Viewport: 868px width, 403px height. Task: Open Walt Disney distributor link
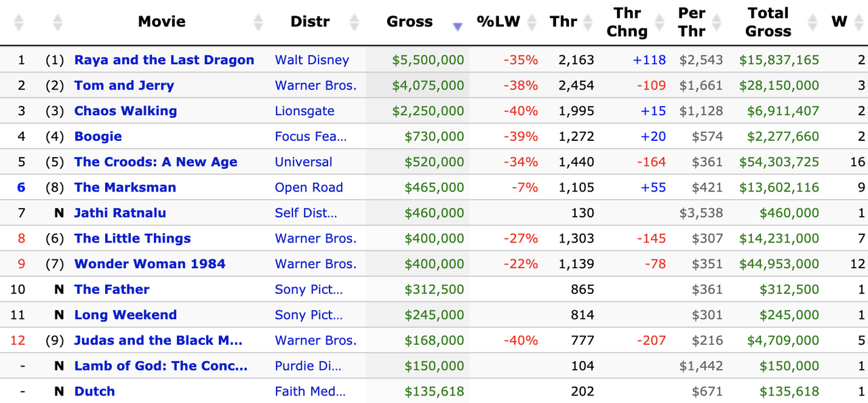click(x=312, y=60)
